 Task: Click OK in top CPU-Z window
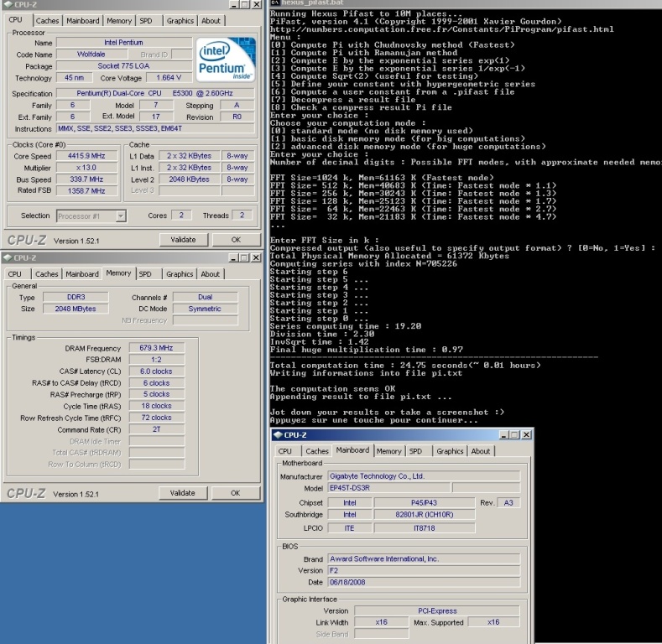236,240
